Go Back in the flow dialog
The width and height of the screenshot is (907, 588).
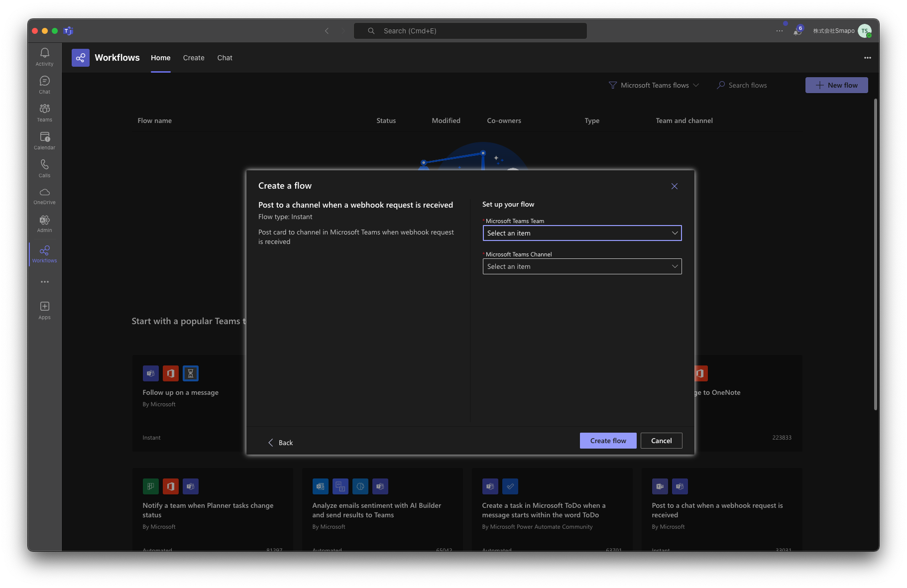pyautogui.click(x=281, y=443)
